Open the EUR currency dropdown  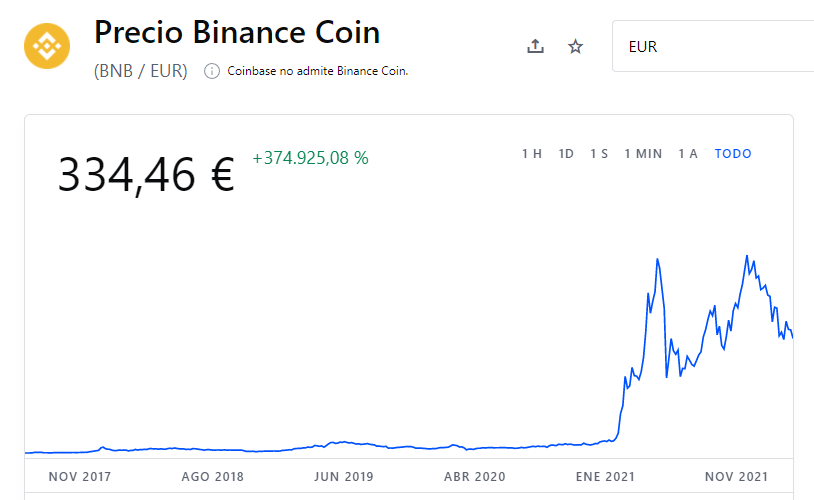(713, 46)
